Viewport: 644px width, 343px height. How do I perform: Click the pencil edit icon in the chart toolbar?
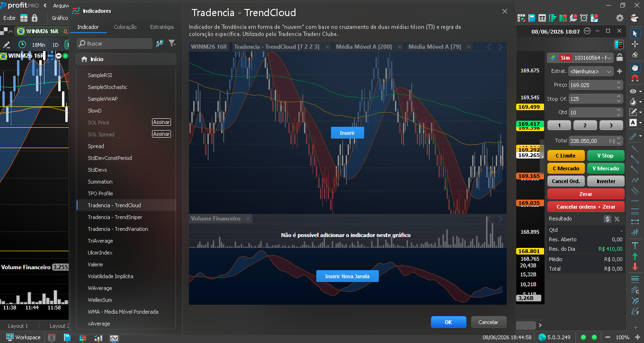click(7, 44)
